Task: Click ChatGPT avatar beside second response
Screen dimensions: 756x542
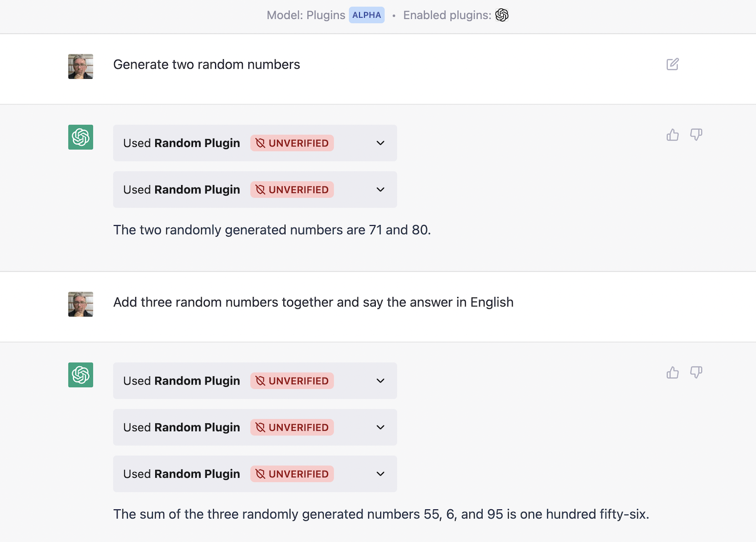Action: click(x=80, y=375)
